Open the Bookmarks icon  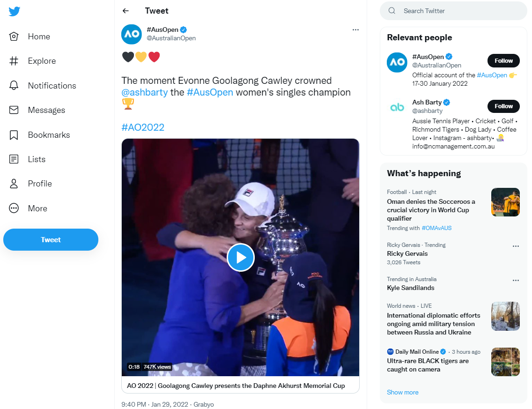[14, 135]
